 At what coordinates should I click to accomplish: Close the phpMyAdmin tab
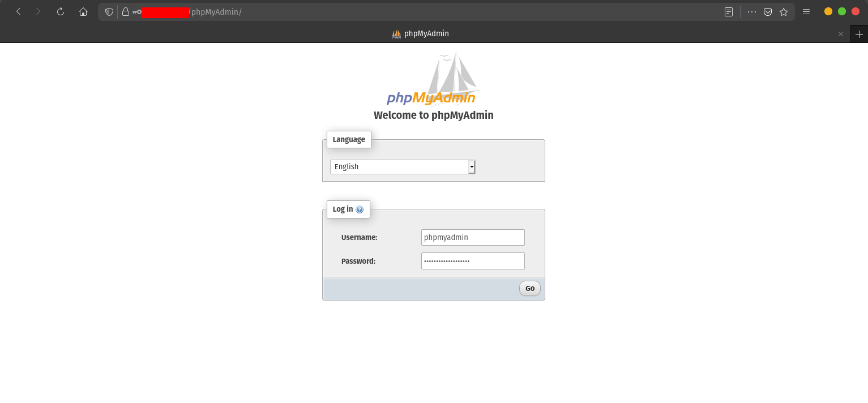(x=841, y=34)
